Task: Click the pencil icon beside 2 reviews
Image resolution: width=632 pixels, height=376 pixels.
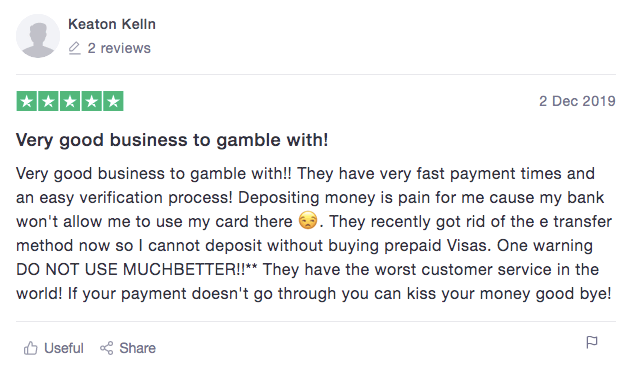Action: [75, 48]
